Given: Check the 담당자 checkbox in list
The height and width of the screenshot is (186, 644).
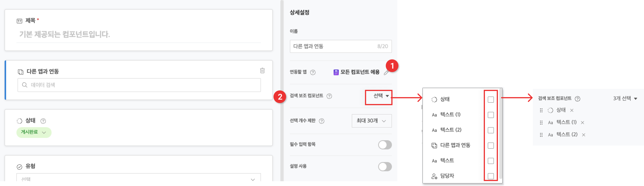Looking at the screenshot, I should 491,176.
